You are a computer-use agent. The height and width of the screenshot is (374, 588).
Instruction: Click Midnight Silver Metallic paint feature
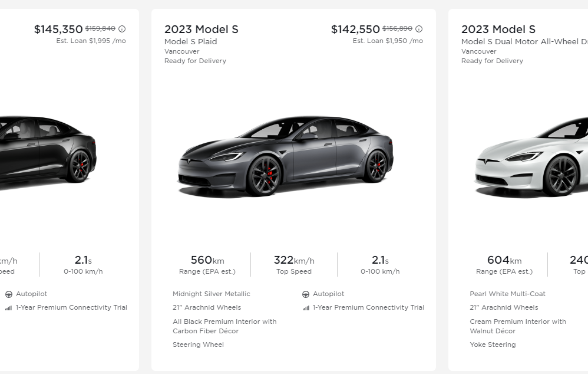(x=211, y=294)
